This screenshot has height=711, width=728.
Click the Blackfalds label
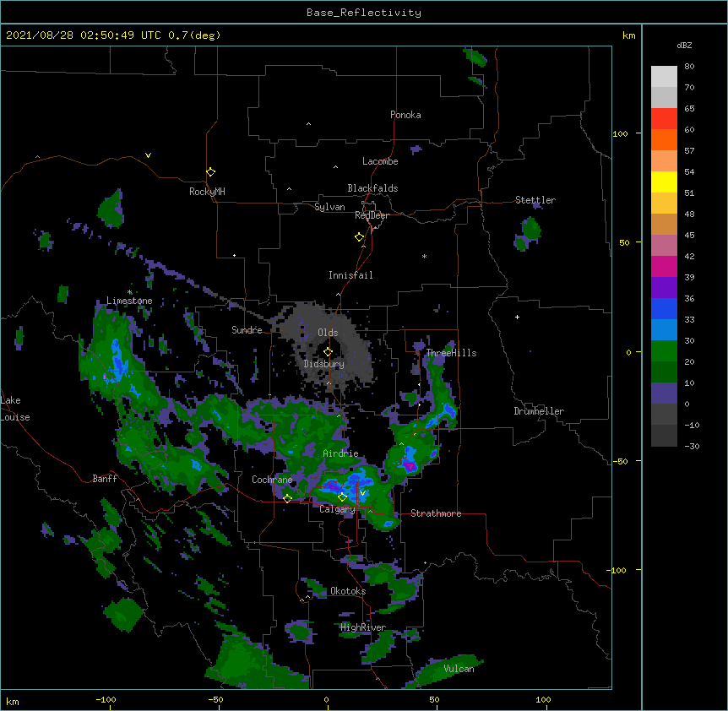pos(372,188)
